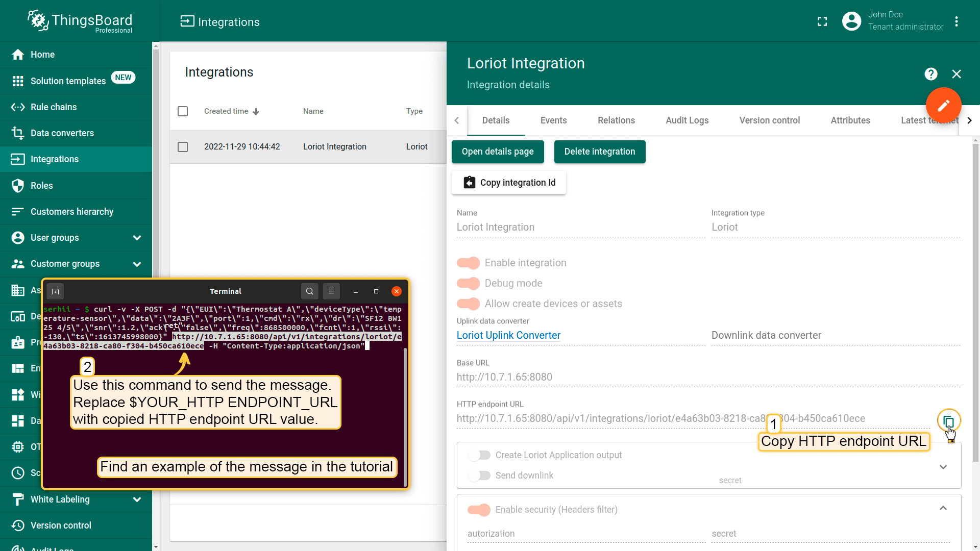This screenshot has width=980, height=551.
Task: Toggle Enable integration switch
Action: [468, 263]
